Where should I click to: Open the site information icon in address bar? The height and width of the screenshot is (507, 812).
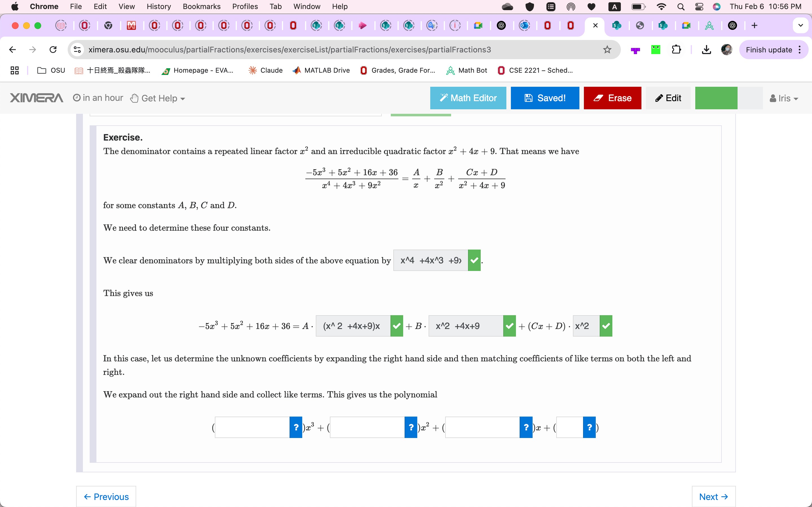(x=77, y=50)
